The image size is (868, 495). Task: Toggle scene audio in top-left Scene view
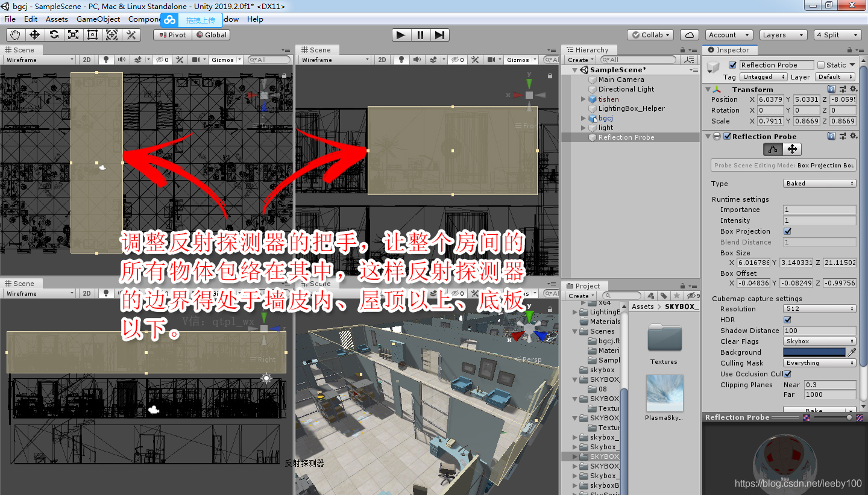pyautogui.click(x=122, y=60)
